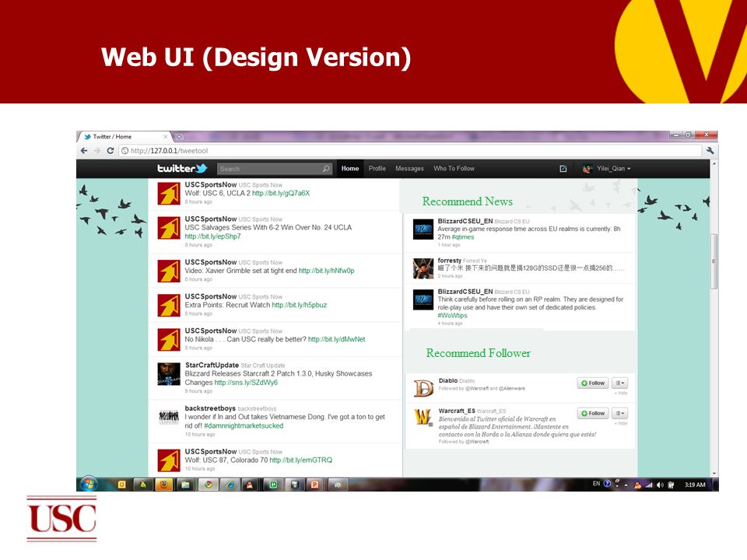Click the browser forward arrow
Screen dimensions: 747x560
97,150
